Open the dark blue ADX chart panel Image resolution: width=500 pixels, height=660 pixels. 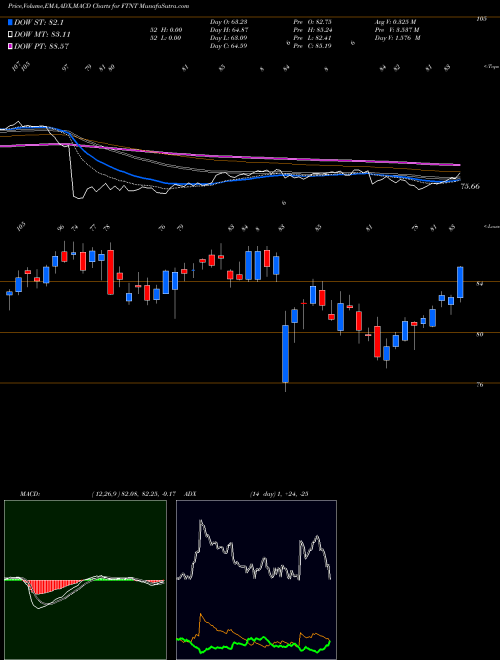point(256,580)
